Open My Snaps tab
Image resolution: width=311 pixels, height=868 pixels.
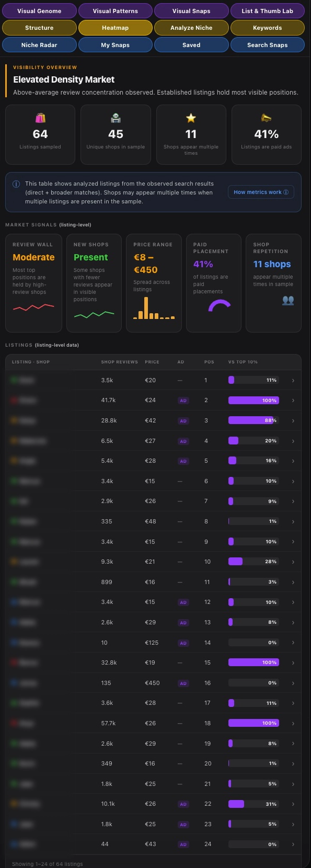point(116,45)
